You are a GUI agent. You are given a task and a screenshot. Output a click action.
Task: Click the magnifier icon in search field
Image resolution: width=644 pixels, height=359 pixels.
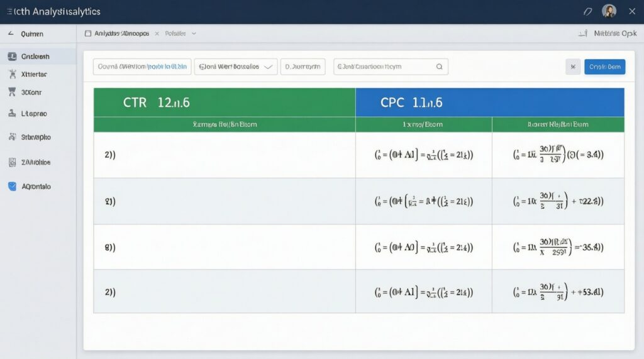pyautogui.click(x=439, y=67)
